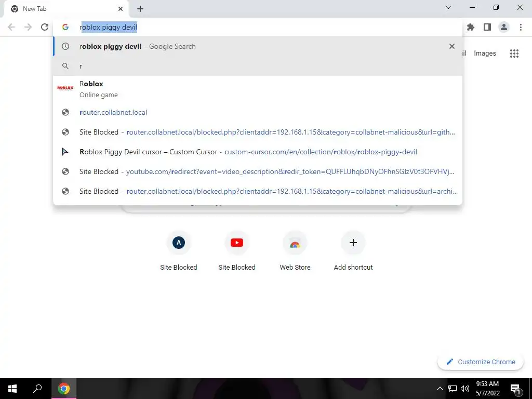Open the YouTube Site Blocked shortcut

pyautogui.click(x=237, y=251)
